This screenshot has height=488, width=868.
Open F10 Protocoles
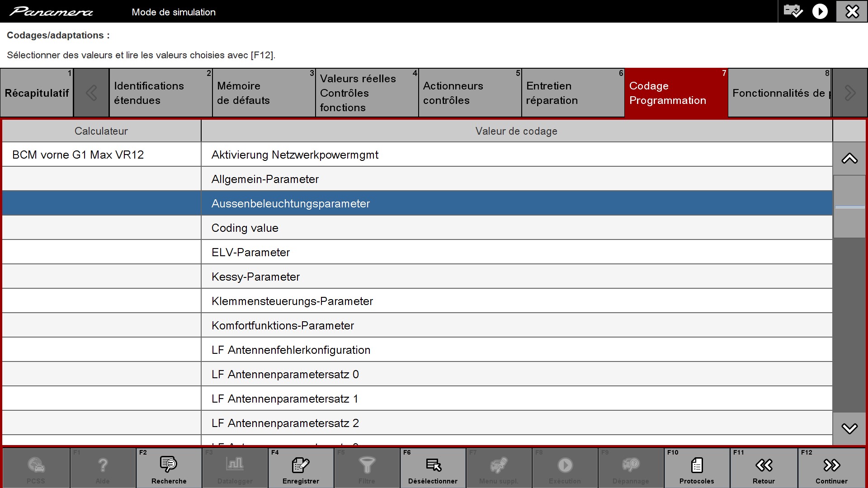coord(697,468)
